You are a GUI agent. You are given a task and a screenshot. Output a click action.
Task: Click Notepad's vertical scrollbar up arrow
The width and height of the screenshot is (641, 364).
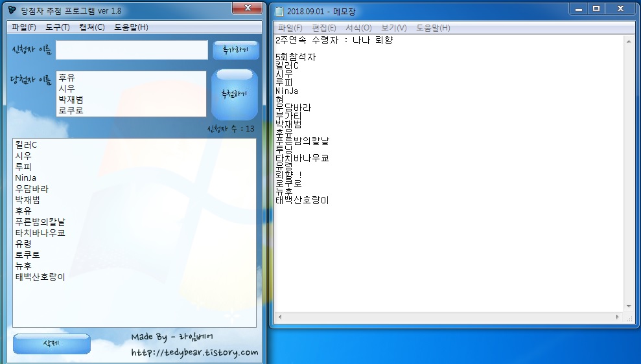click(x=628, y=41)
